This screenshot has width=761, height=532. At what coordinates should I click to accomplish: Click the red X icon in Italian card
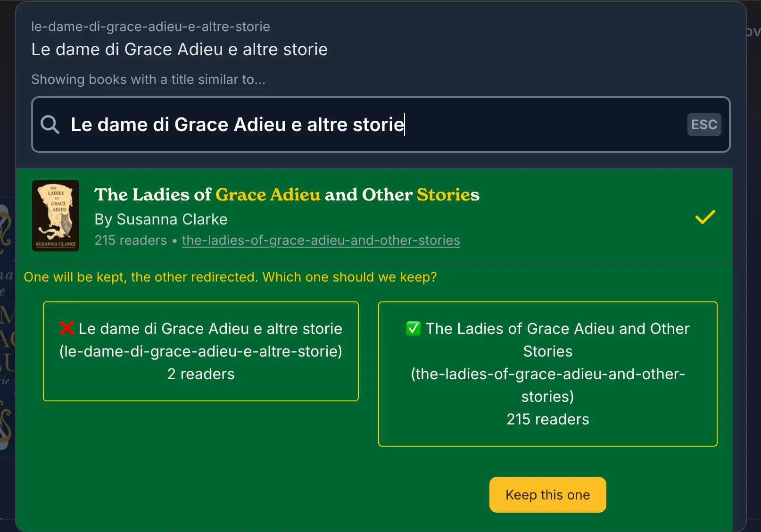[x=67, y=328]
